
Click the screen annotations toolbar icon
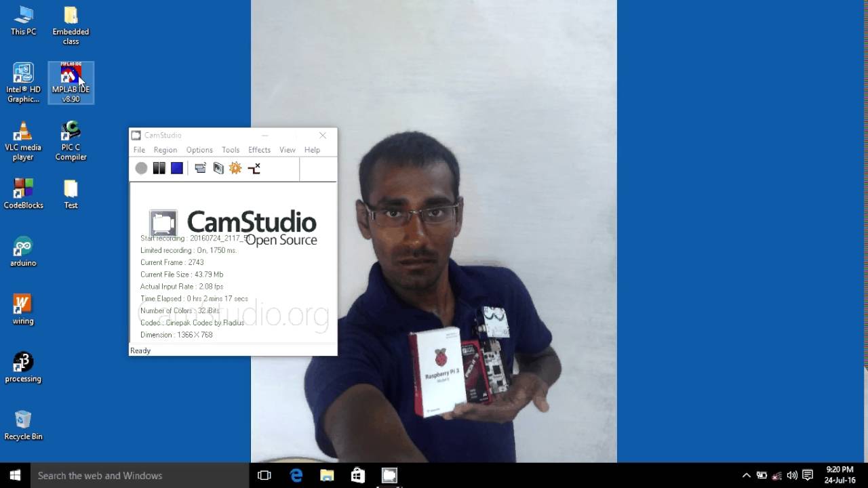(x=218, y=168)
